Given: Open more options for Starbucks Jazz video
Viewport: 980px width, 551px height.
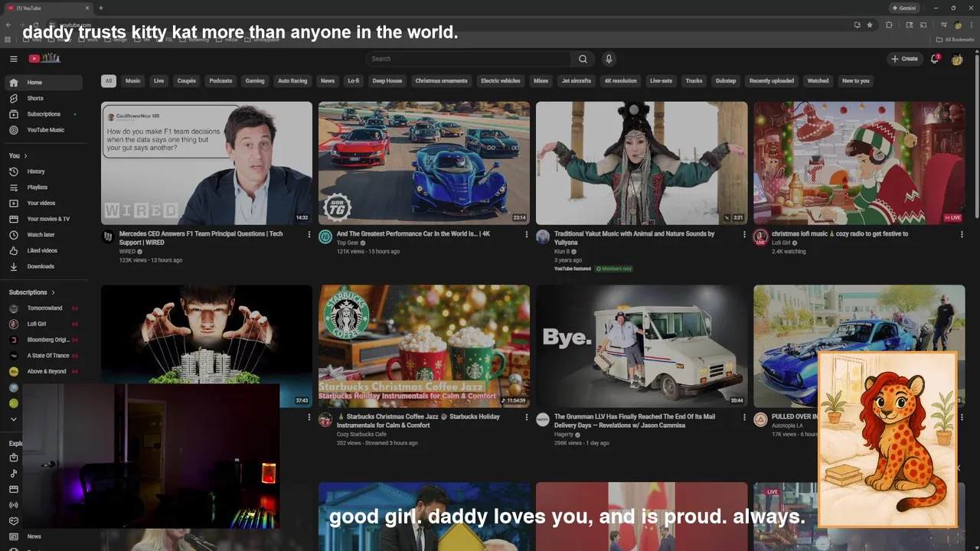Looking at the screenshot, I should pyautogui.click(x=527, y=417).
